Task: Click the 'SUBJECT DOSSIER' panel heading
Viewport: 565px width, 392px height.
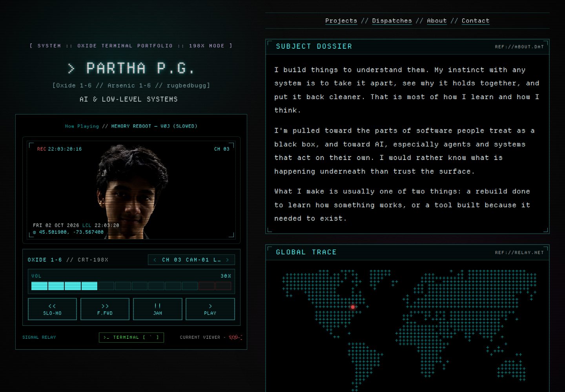Action: coord(314,46)
